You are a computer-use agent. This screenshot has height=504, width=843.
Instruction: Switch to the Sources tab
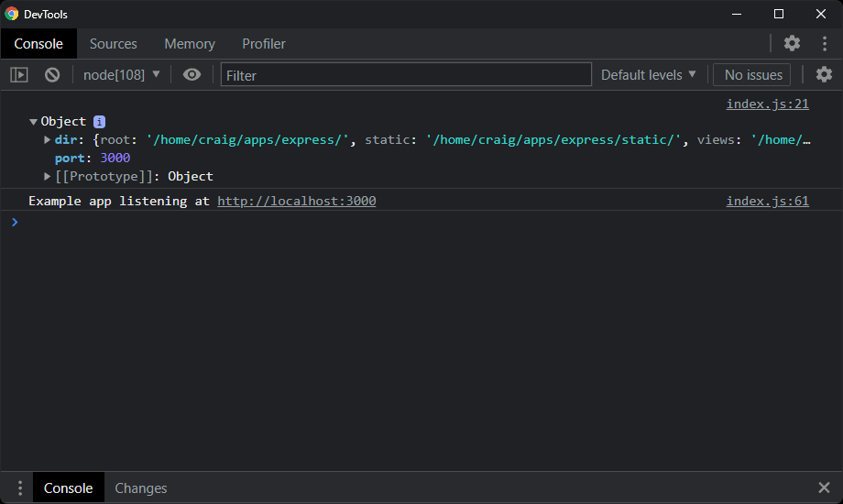pos(113,44)
